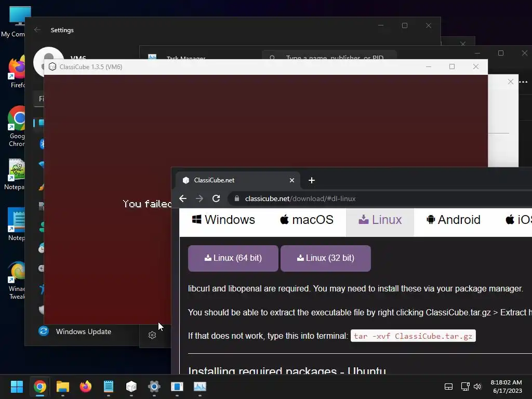This screenshot has height=399, width=532.
Task: Maximize the Task Manager window
Action: (501, 54)
